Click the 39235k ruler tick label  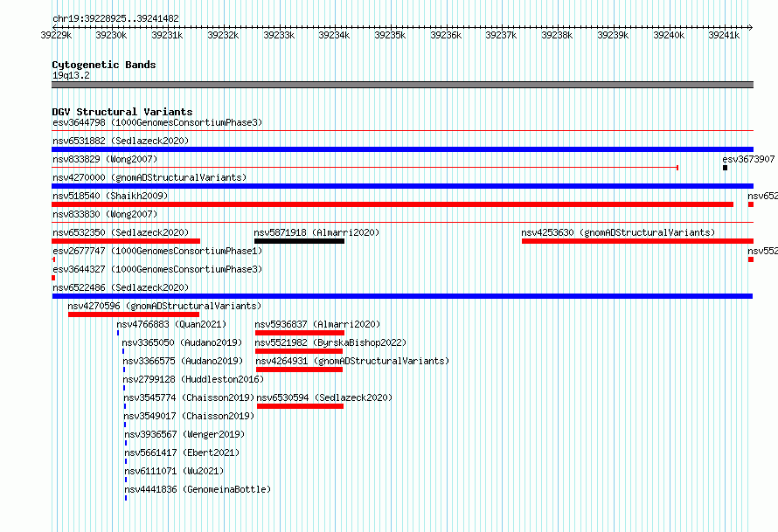(x=390, y=36)
